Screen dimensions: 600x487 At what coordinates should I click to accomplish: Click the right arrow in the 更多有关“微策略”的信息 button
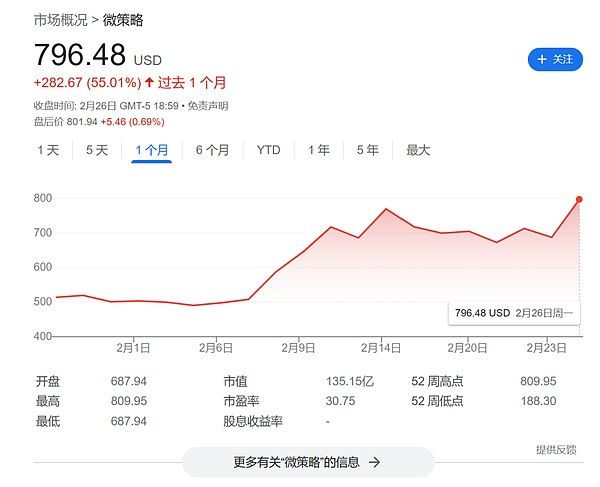pyautogui.click(x=374, y=462)
